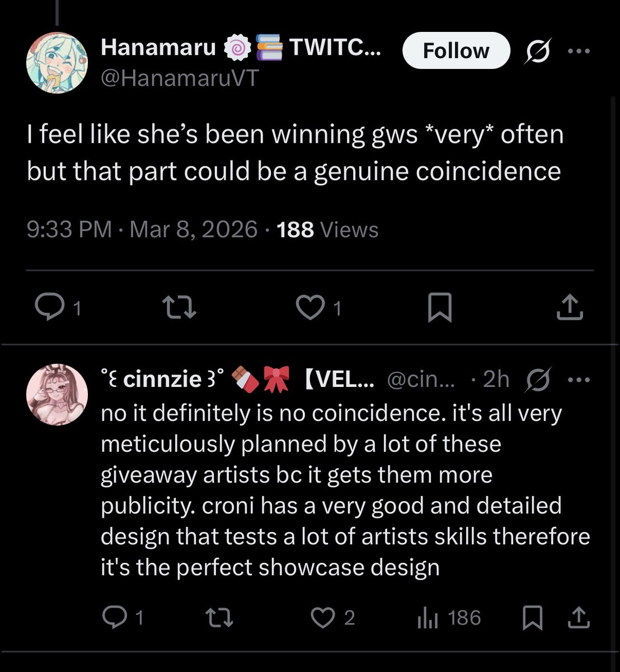This screenshot has width=620, height=672.
Task: Open Grok icon on cinnzie's reply
Action: 538,380
